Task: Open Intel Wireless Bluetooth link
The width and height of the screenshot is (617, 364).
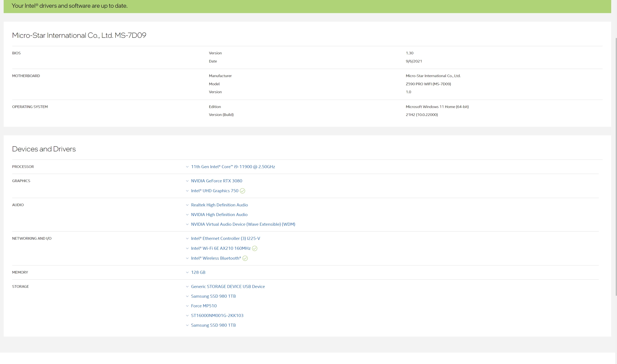Action: pos(216,258)
